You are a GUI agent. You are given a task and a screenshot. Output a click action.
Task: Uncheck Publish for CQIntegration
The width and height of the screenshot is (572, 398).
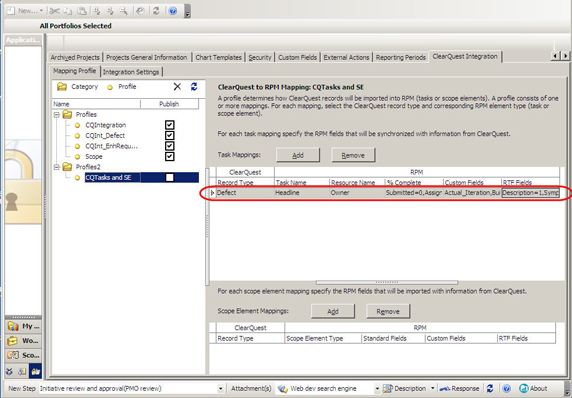[x=170, y=125]
